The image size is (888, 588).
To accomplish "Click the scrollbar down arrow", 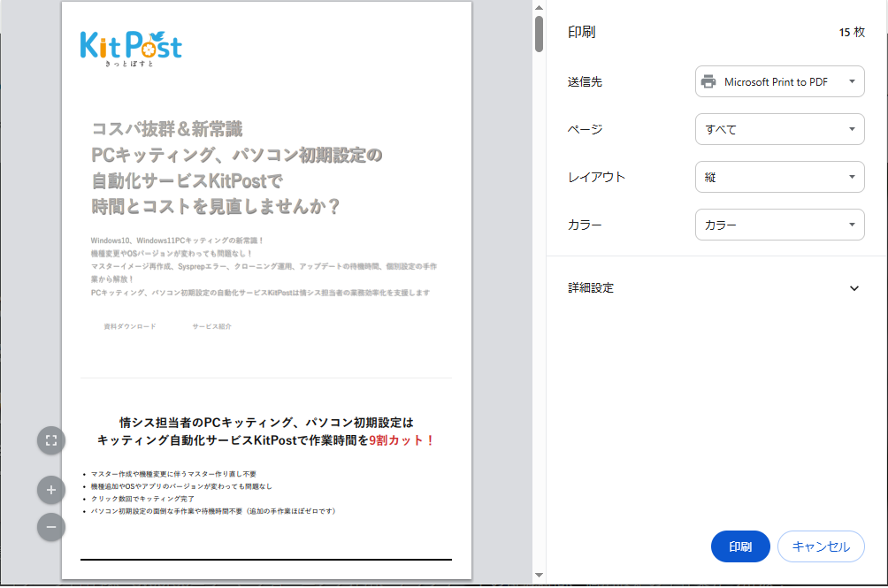I will pos(539,575).
